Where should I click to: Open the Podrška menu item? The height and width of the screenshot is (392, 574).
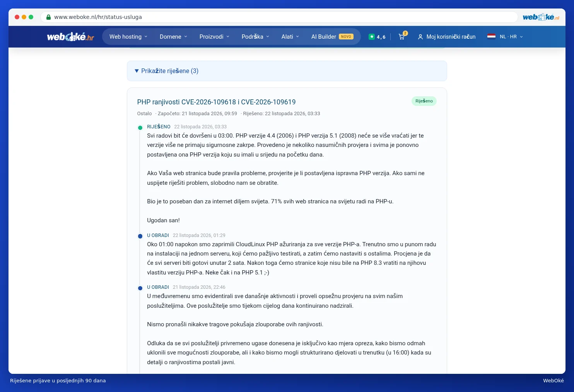(x=255, y=37)
